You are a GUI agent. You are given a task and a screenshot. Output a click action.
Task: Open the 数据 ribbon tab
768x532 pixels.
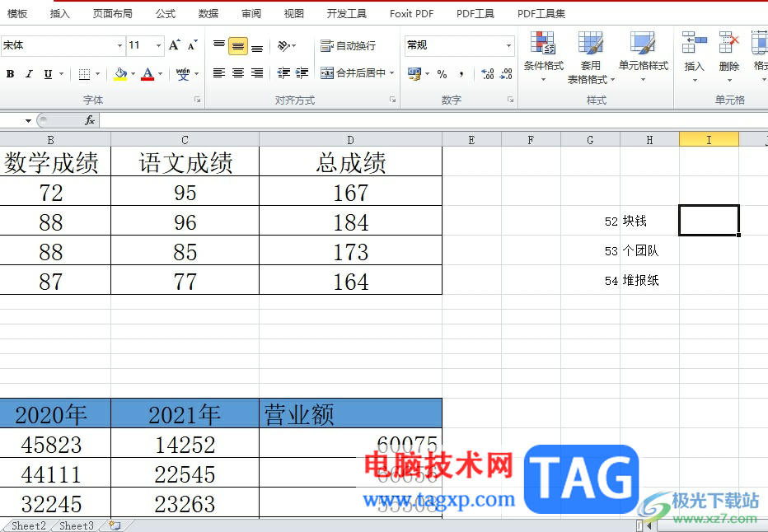coord(208,14)
